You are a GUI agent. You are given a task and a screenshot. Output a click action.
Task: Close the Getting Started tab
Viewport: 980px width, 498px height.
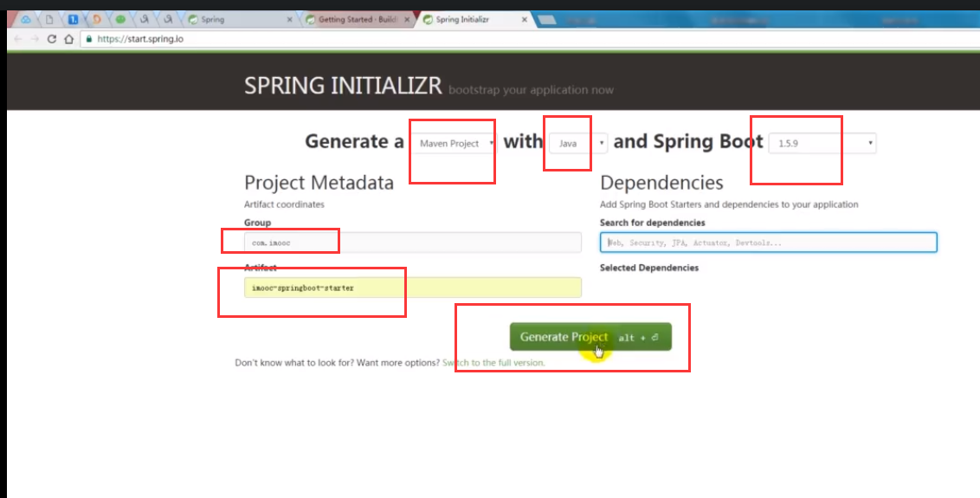coord(407,19)
